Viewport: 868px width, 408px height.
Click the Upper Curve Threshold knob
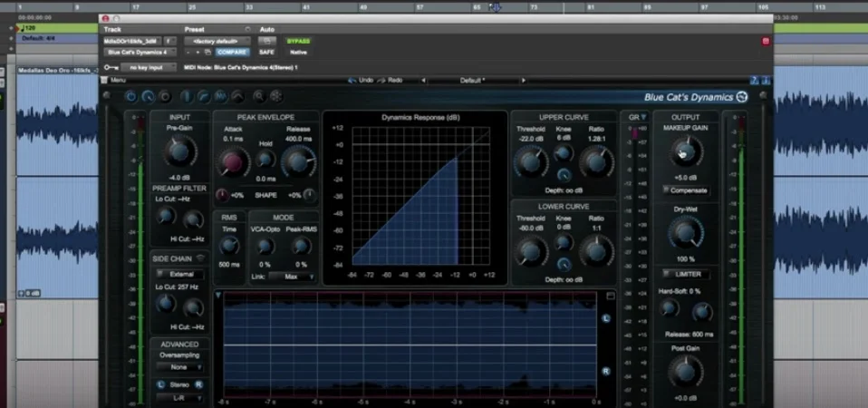click(x=530, y=161)
